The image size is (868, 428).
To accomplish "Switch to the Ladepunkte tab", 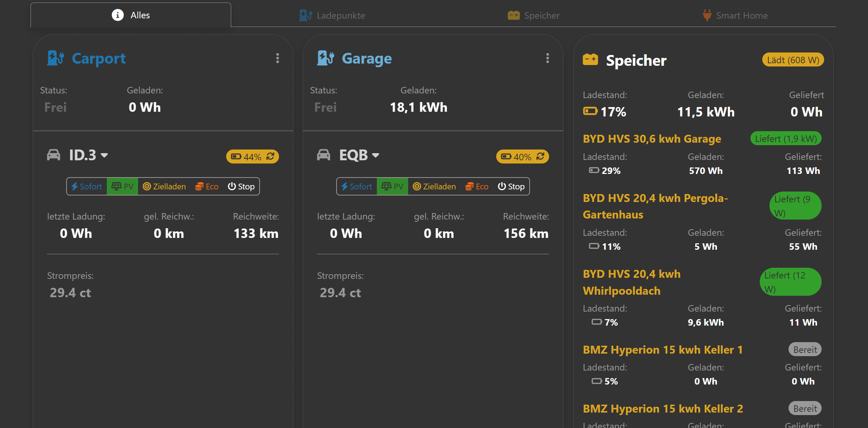I will (332, 15).
